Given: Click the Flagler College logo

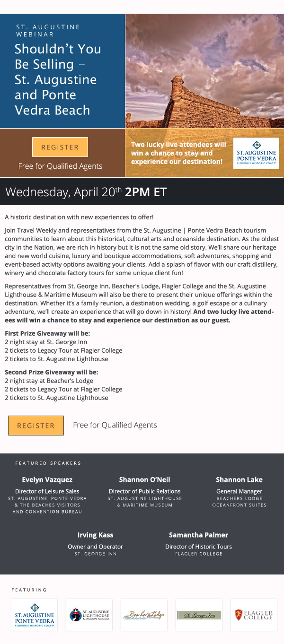Looking at the screenshot, I should (254, 615).
